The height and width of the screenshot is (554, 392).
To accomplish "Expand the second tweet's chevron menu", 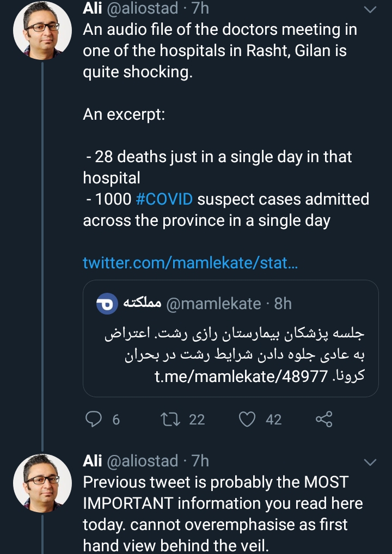I will [x=370, y=462].
